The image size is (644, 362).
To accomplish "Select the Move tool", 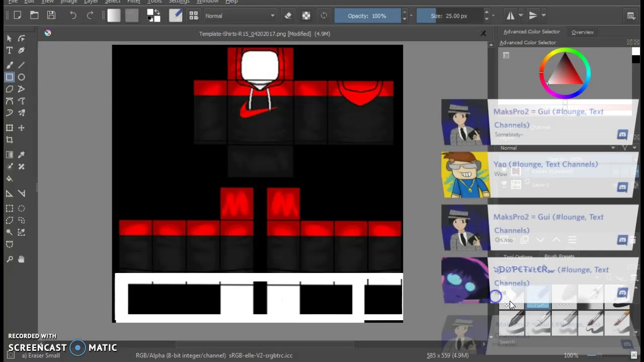I will (x=22, y=128).
